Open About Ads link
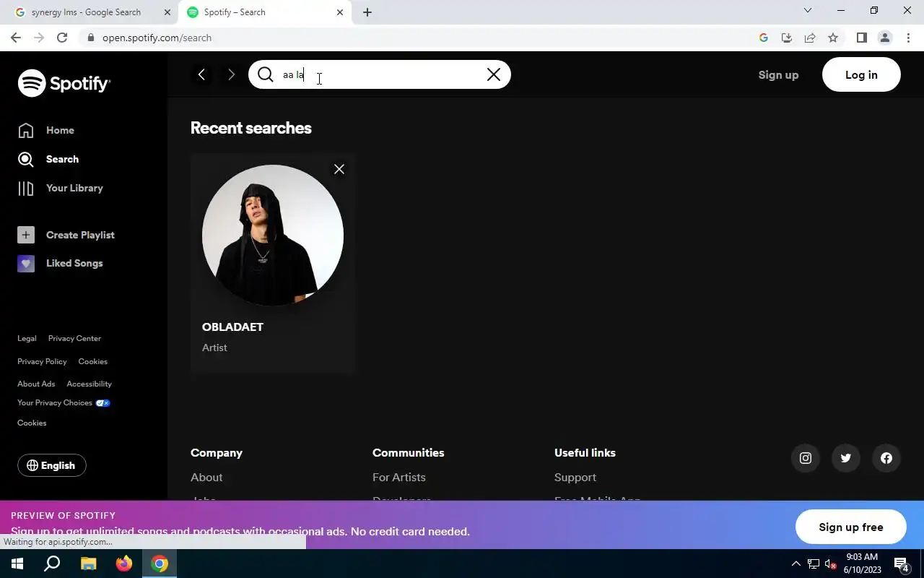Screen dimensions: 924x578 pos(36,384)
